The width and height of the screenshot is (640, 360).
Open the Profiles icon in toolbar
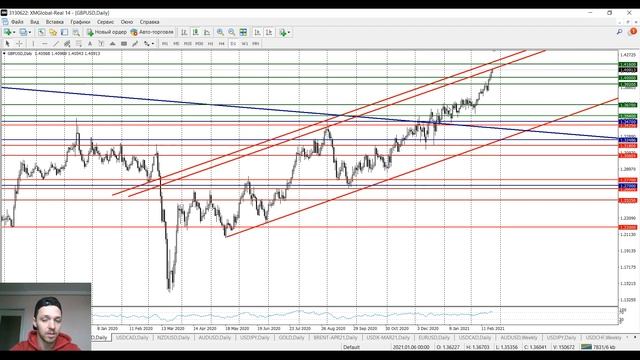tap(23, 32)
